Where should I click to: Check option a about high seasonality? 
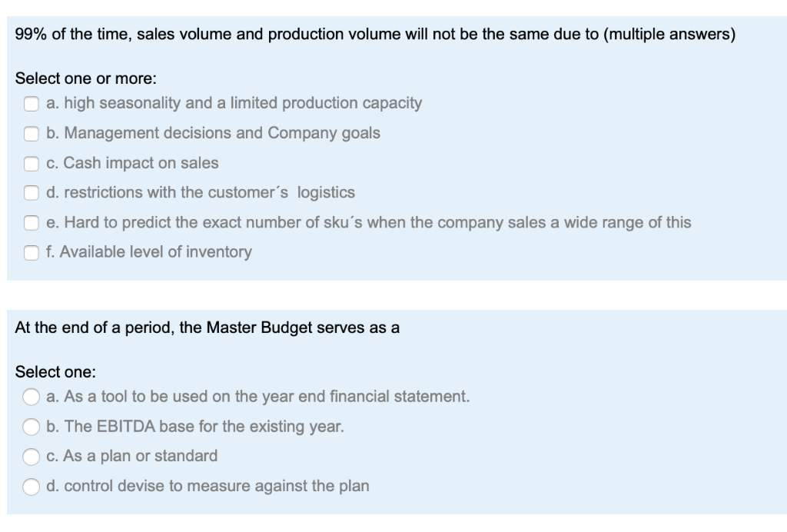click(31, 103)
